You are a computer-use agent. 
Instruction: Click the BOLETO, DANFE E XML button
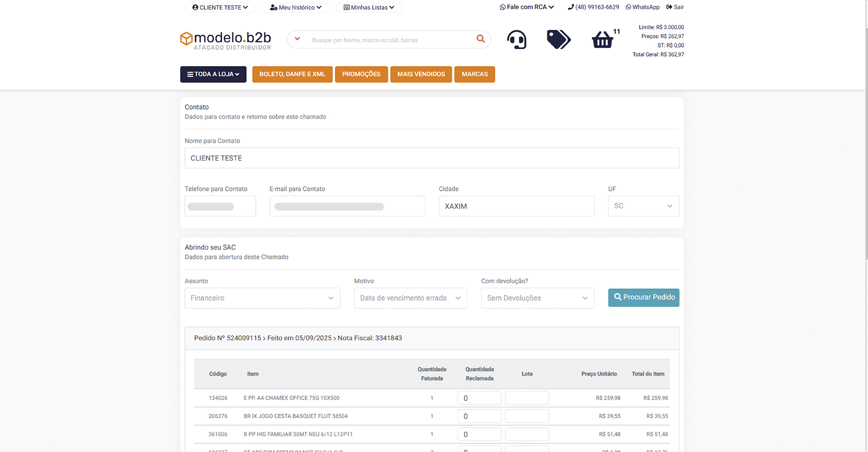pos(292,75)
